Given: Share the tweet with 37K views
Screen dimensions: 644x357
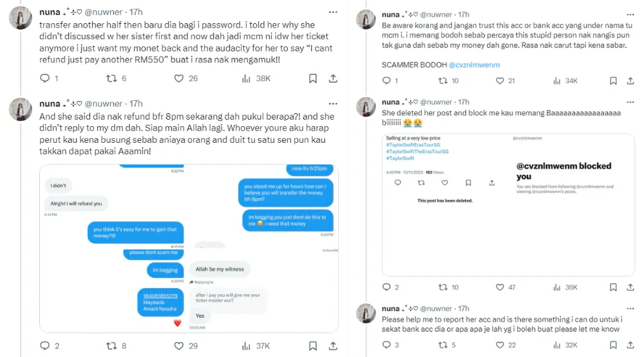Looking at the screenshot, I should [x=333, y=346].
